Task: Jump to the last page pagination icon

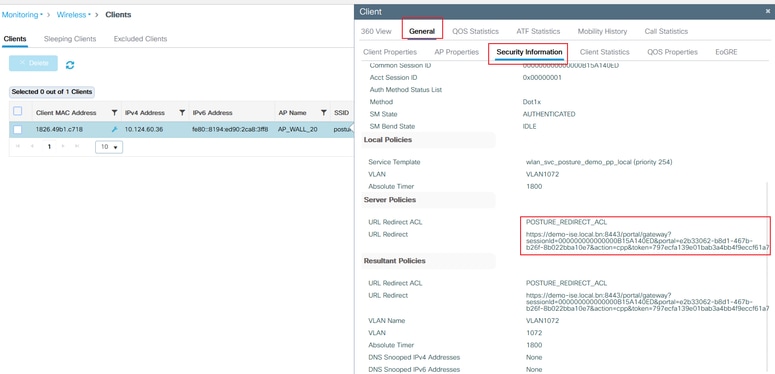Action: [x=77, y=147]
